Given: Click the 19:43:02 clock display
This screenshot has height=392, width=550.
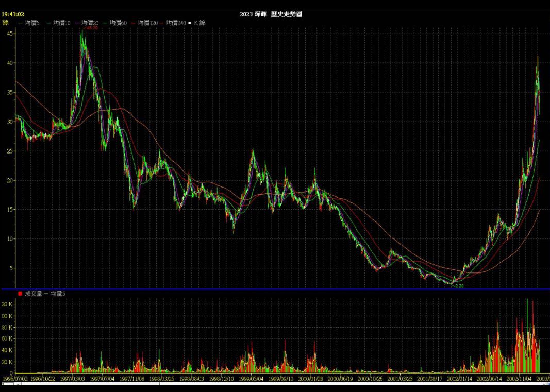Looking at the screenshot, I should [x=13, y=14].
